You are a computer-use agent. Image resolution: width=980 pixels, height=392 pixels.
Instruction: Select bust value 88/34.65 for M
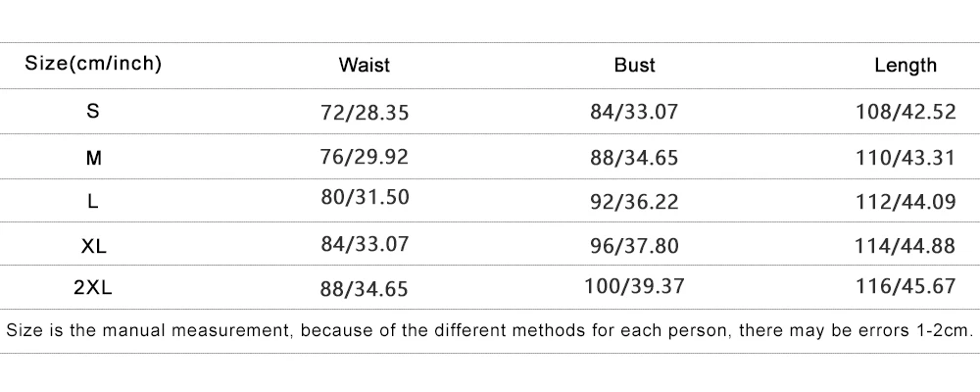(x=634, y=157)
